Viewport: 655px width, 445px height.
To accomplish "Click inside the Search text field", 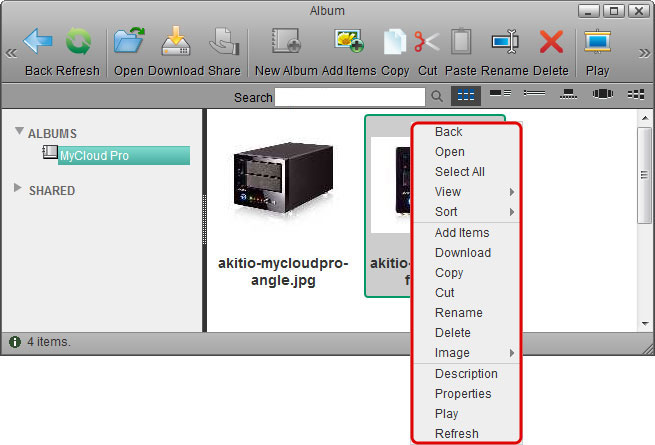I will click(349, 97).
